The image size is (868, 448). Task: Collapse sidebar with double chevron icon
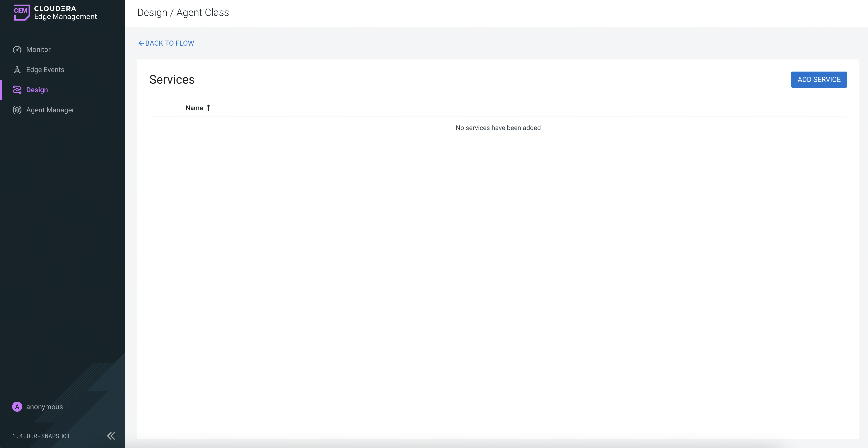pos(111,436)
